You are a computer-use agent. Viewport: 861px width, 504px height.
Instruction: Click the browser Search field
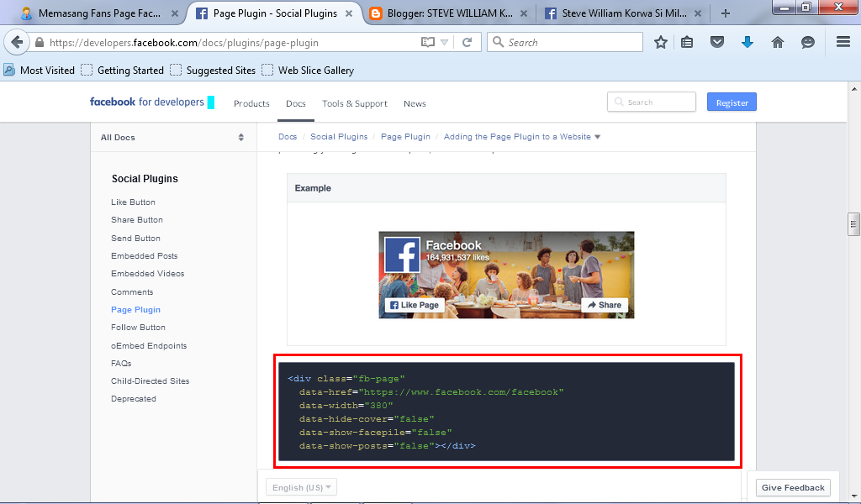(x=566, y=42)
